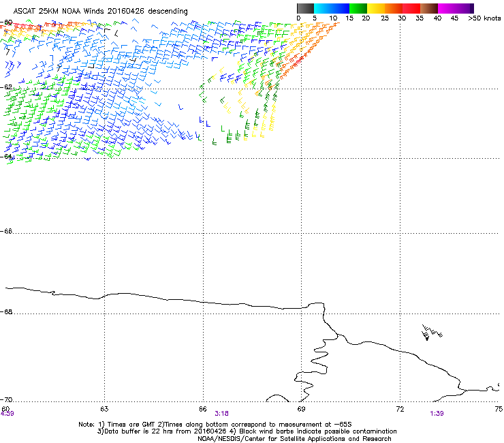Click the legend value '25'
504x443 pixels.
click(x=385, y=18)
